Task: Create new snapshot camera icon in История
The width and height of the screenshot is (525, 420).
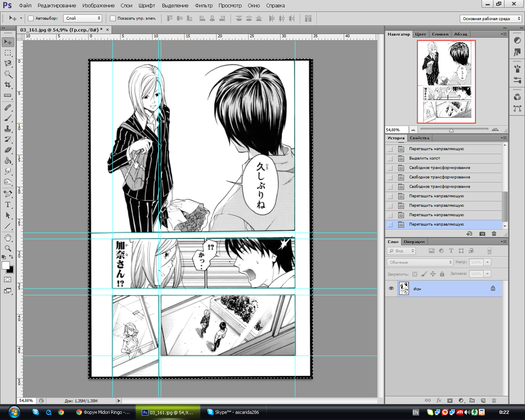Action: 482,234
